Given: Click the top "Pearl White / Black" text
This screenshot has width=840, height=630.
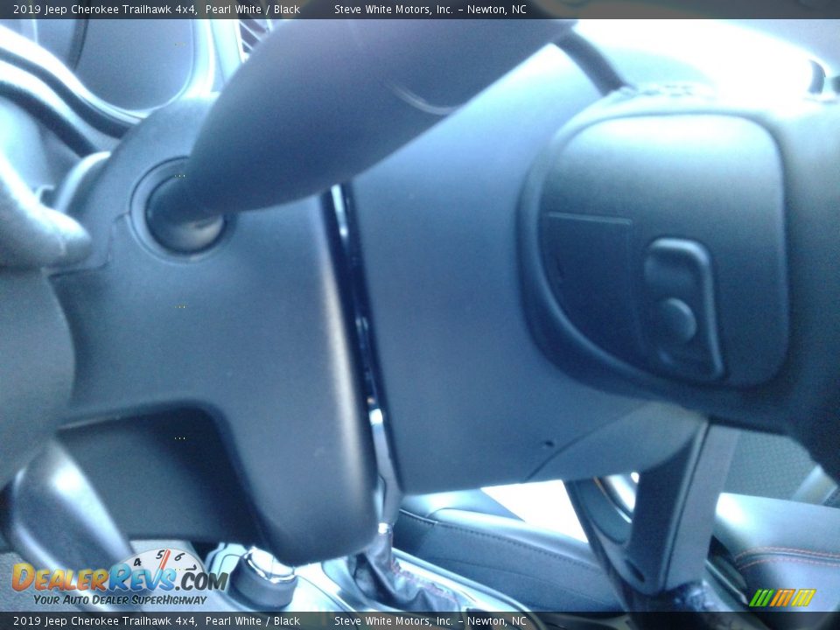Looking at the screenshot, I should pos(253,10).
